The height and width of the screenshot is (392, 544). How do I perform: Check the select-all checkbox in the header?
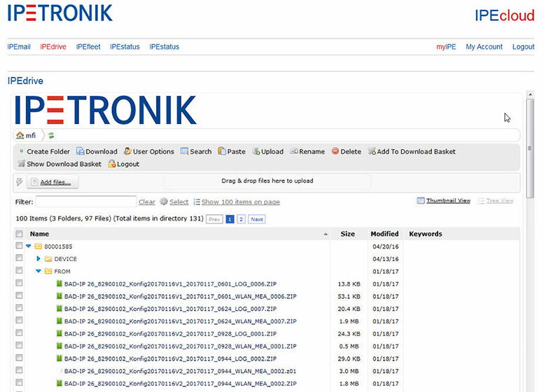pyautogui.click(x=20, y=234)
